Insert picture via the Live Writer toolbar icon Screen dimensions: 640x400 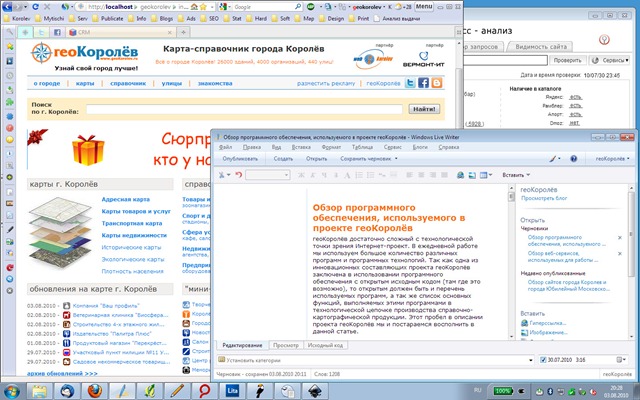click(472, 175)
